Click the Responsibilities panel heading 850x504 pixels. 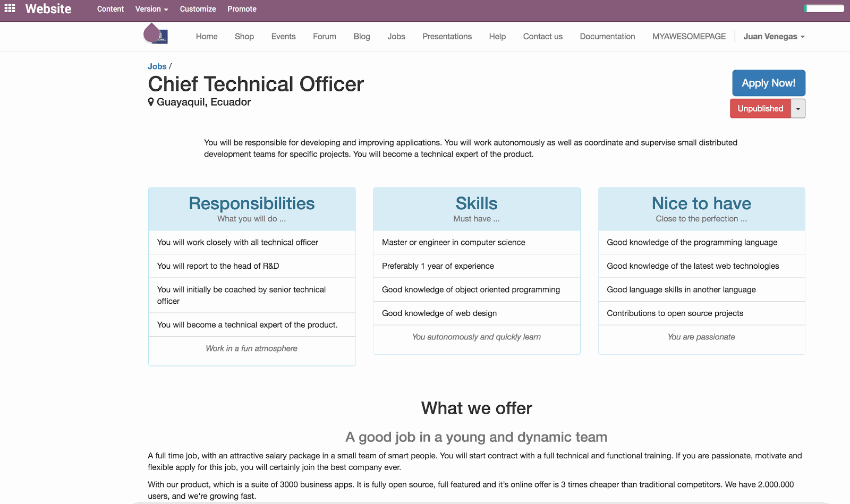click(252, 203)
